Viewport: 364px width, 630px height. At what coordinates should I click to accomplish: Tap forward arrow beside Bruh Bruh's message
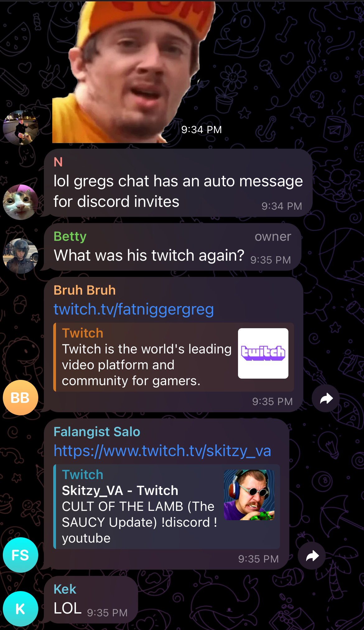pyautogui.click(x=326, y=399)
